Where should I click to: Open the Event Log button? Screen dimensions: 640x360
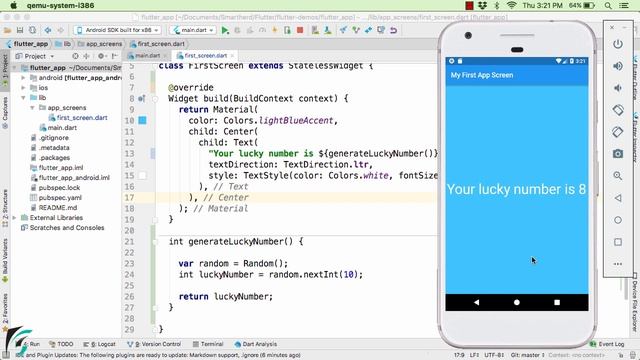tap(607, 344)
